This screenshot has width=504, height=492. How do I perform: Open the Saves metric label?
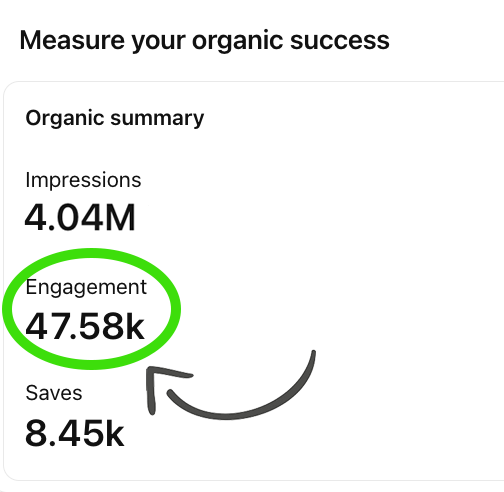(54, 393)
